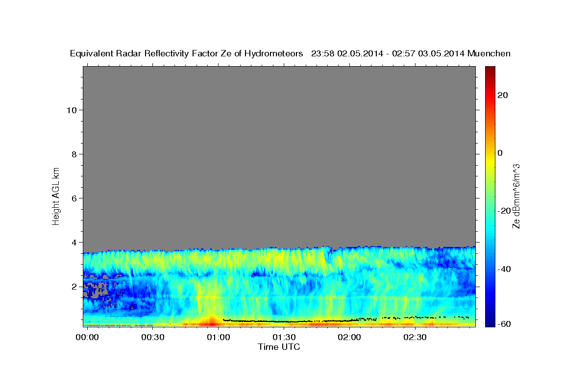Click the colorbar tick label '20'
This screenshot has width=588, height=392.
point(503,95)
